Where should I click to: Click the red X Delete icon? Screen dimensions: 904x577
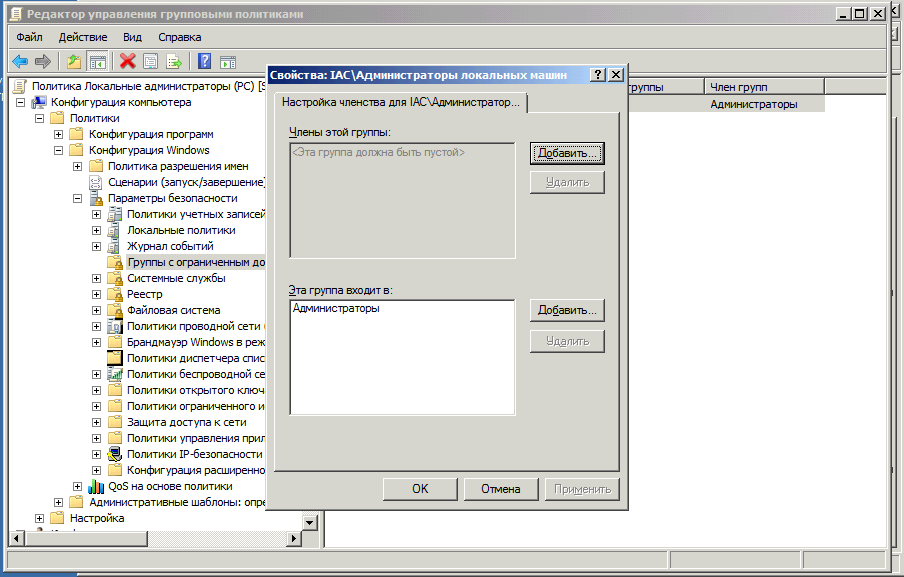pyautogui.click(x=128, y=61)
